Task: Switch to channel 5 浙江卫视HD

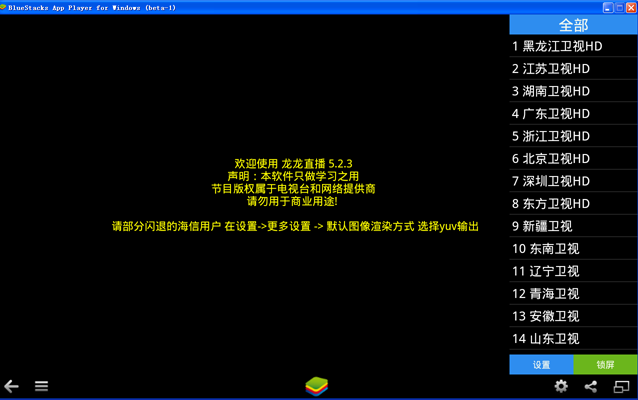Action: [x=573, y=136]
